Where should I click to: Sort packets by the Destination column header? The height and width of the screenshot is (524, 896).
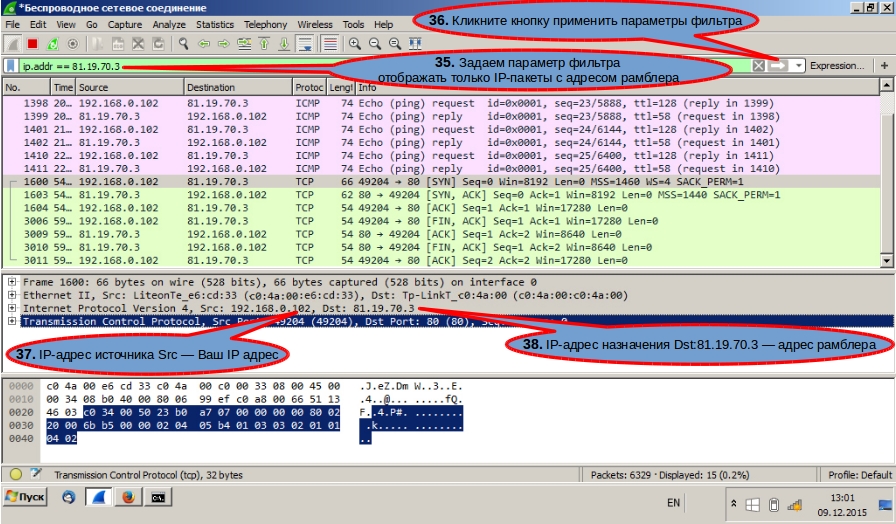pyautogui.click(x=238, y=87)
